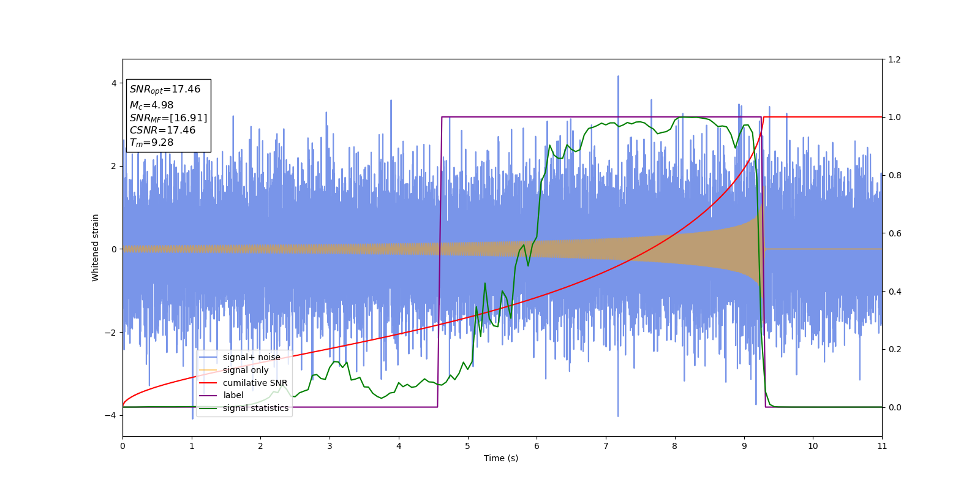Click x-axis tick label 8
The height and width of the screenshot is (490, 980).
point(675,446)
